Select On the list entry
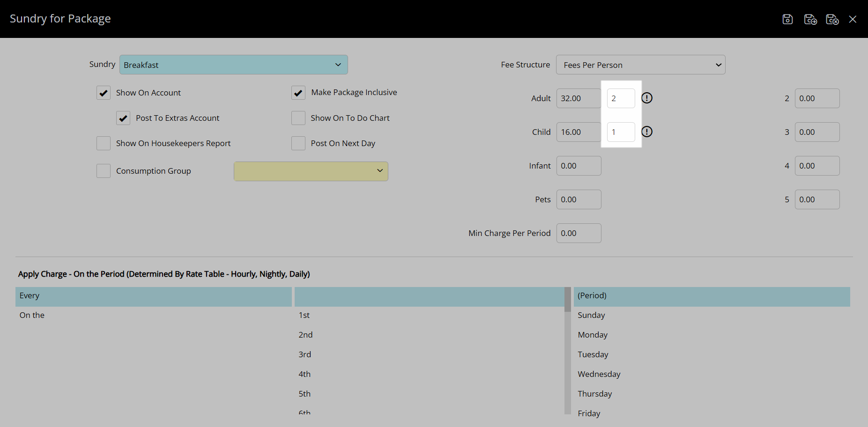The width and height of the screenshot is (868, 427). point(32,315)
